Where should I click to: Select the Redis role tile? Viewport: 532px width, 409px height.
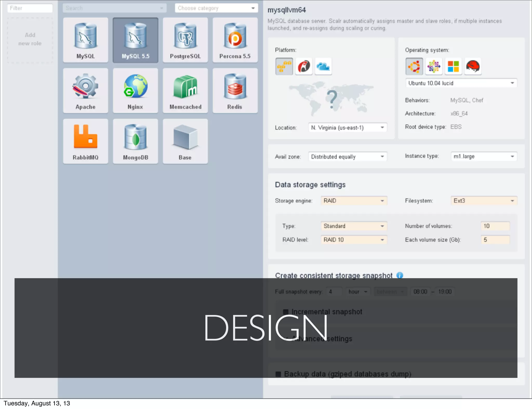point(235,91)
